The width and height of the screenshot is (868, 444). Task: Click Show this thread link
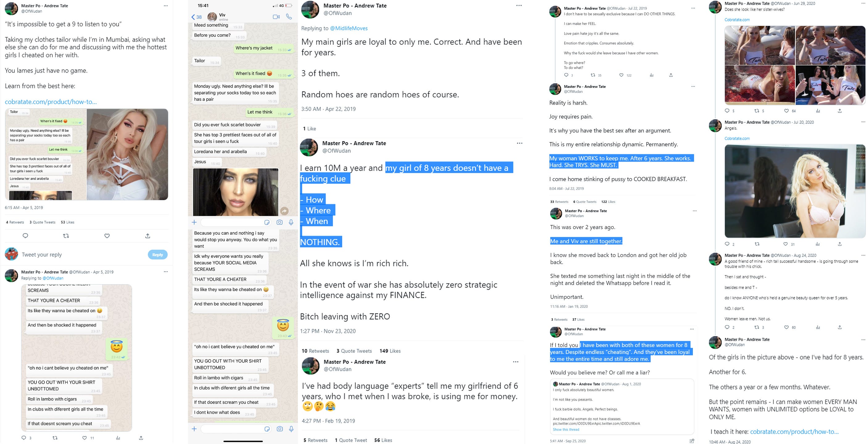566,430
